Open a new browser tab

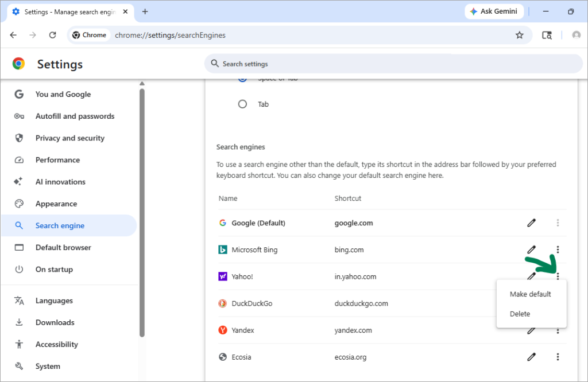coord(145,11)
